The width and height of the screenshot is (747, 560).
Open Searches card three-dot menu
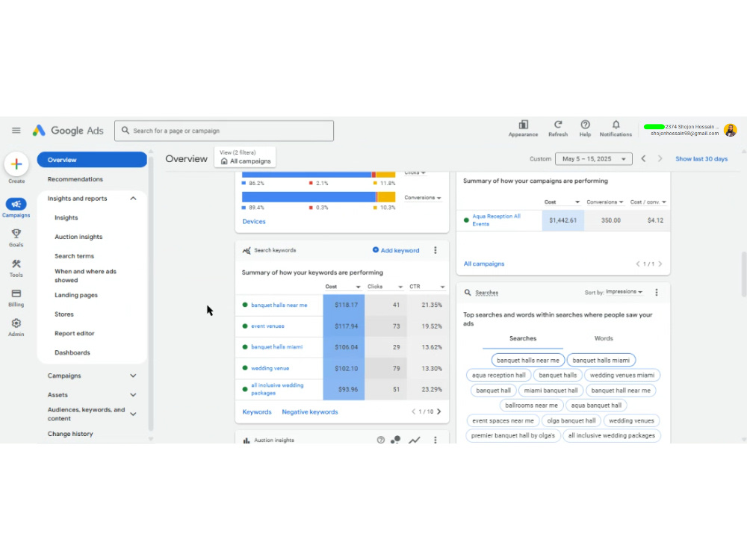[x=657, y=293]
